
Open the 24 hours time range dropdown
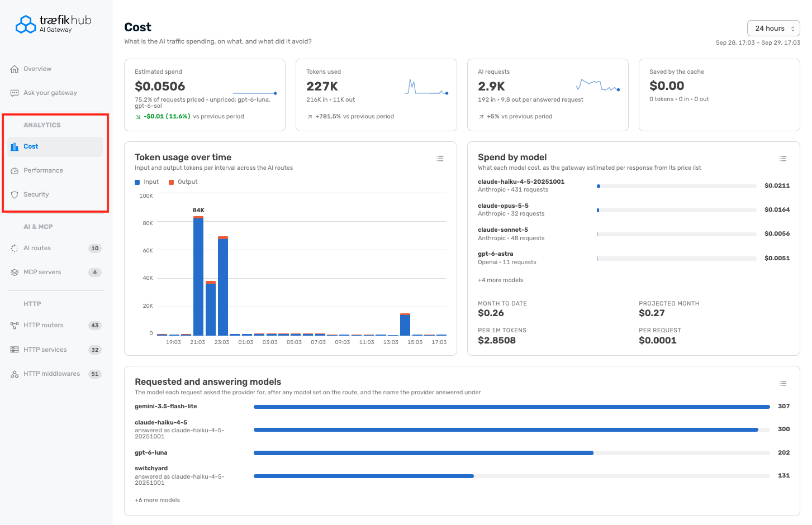point(773,28)
